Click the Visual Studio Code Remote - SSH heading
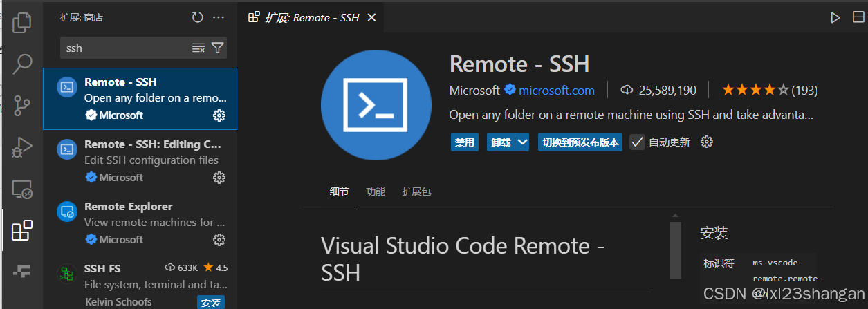 tap(464, 259)
